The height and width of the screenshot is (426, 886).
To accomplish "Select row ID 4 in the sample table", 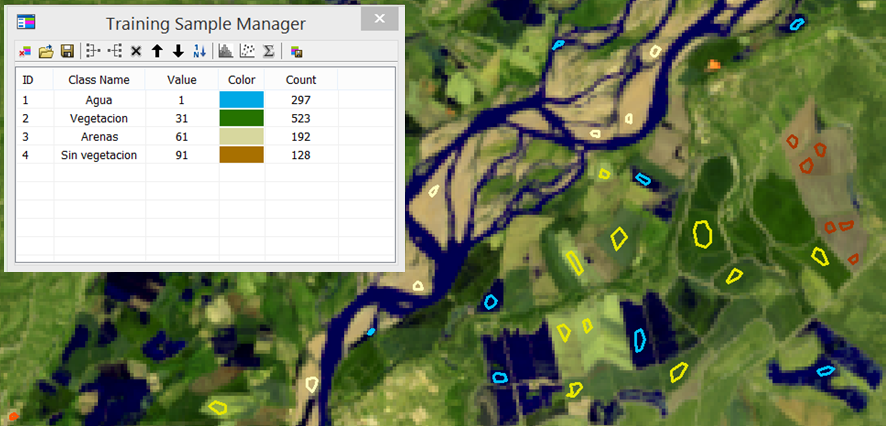I will [x=25, y=155].
